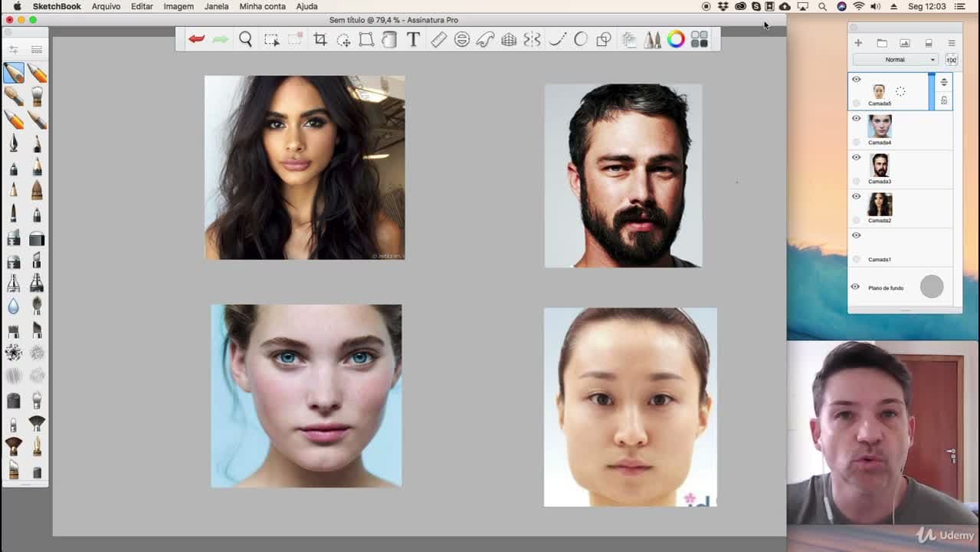This screenshot has width=980, height=552.
Task: Click the background color circle swatch
Action: [x=932, y=287]
